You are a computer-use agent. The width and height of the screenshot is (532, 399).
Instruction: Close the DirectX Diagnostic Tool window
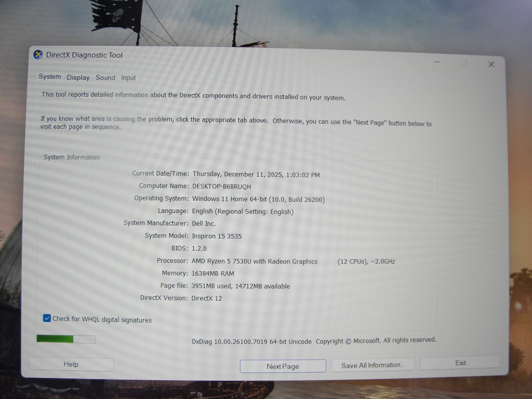tap(491, 64)
